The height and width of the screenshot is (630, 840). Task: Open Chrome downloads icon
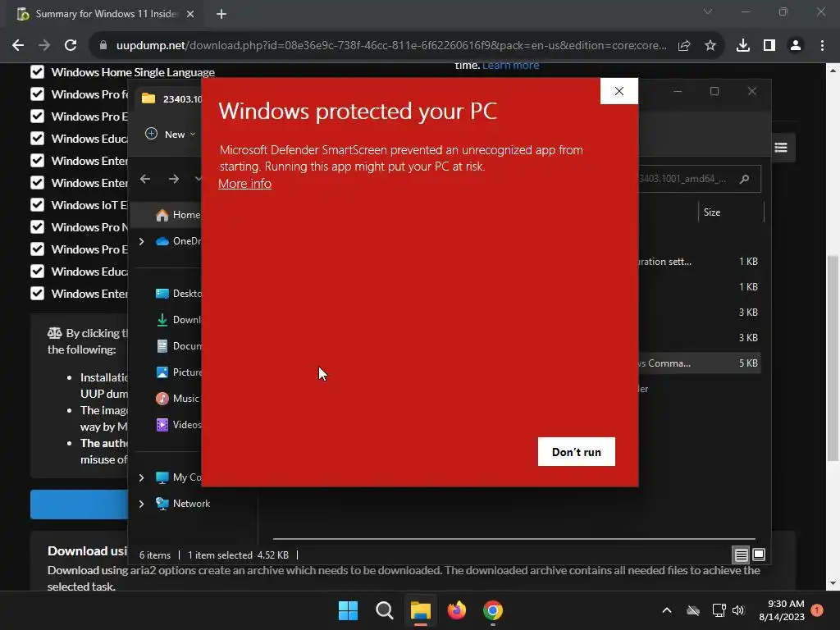[x=743, y=46]
